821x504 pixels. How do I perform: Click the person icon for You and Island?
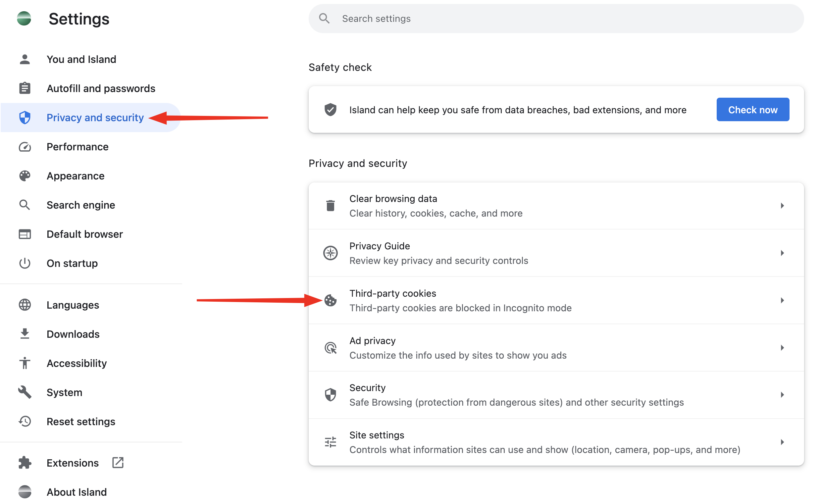(25, 59)
